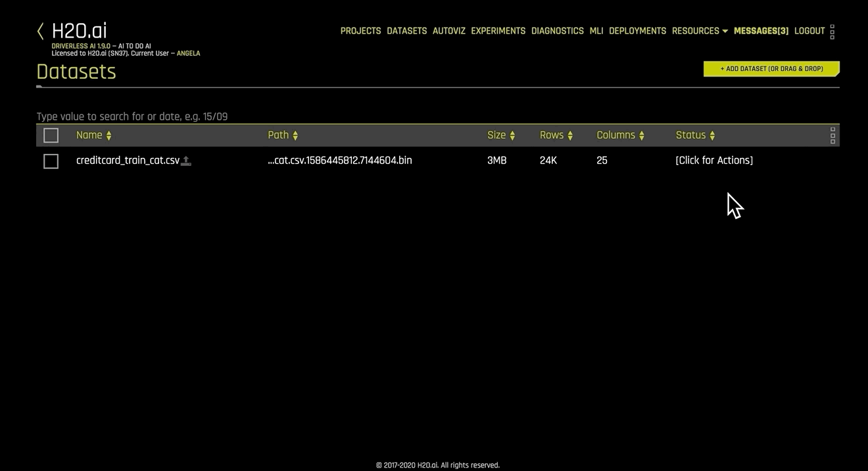Switch to the Diagnostics section
The height and width of the screenshot is (471, 868).
point(557,31)
